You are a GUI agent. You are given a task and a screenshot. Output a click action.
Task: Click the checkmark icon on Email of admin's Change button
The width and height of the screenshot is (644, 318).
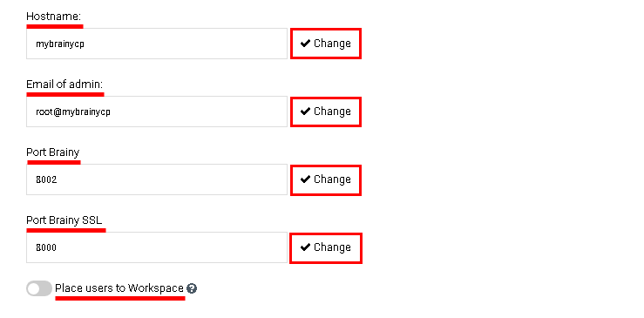tap(305, 112)
